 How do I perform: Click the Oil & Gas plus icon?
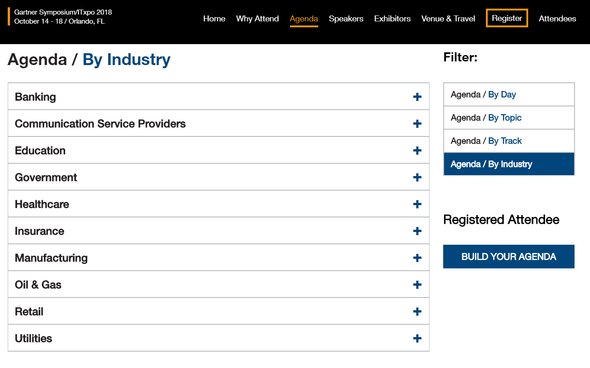tap(417, 284)
